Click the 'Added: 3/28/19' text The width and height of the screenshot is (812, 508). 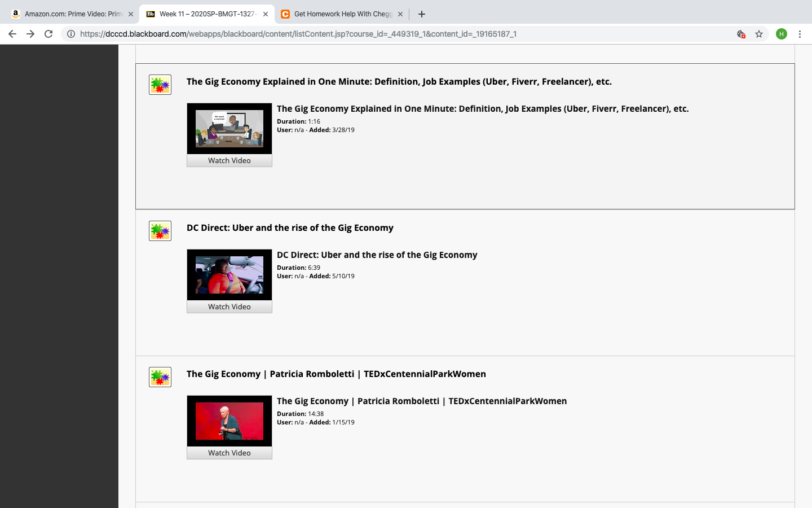click(332, 130)
